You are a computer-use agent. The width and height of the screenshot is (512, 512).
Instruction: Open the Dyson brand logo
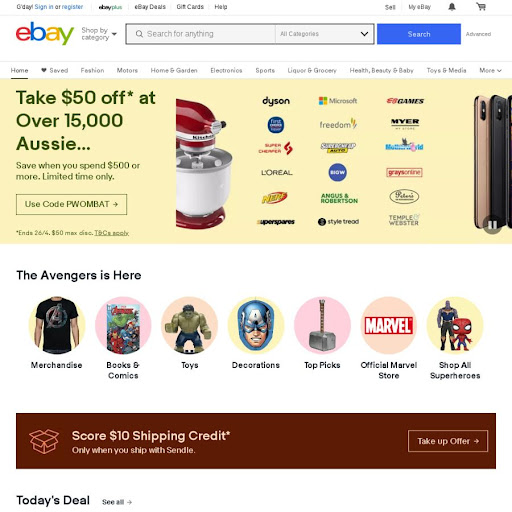[276, 101]
